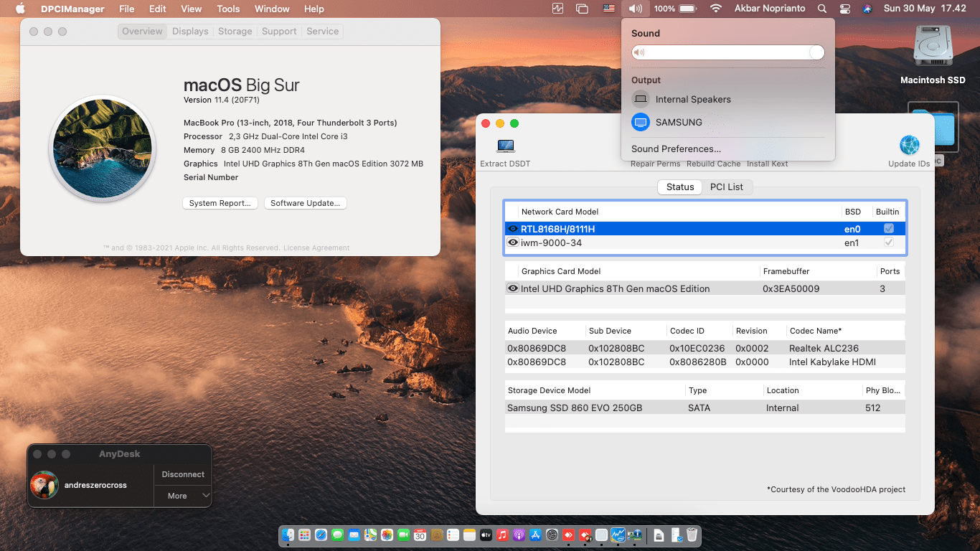
Task: Activate Siri from the menu bar
Action: click(x=867, y=9)
